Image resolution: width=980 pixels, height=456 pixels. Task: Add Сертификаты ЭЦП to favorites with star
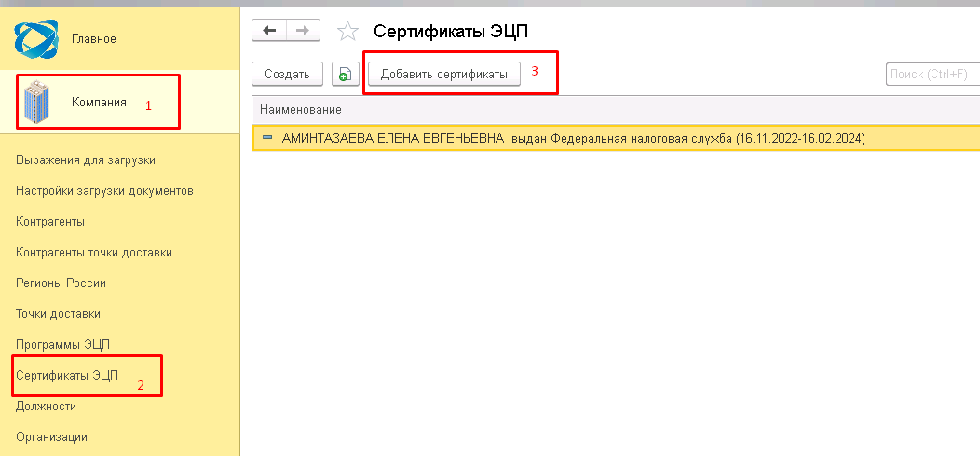tap(347, 32)
